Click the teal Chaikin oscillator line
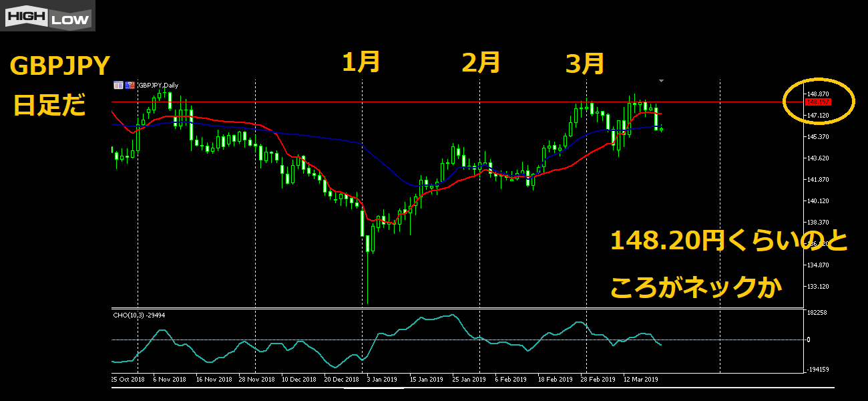Viewport: 868px width, 401px height. tap(427, 318)
